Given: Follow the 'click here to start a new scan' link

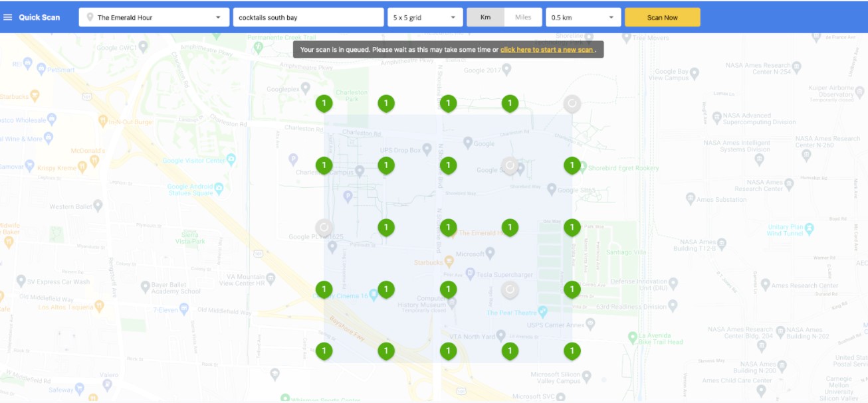Looking at the screenshot, I should click(547, 49).
